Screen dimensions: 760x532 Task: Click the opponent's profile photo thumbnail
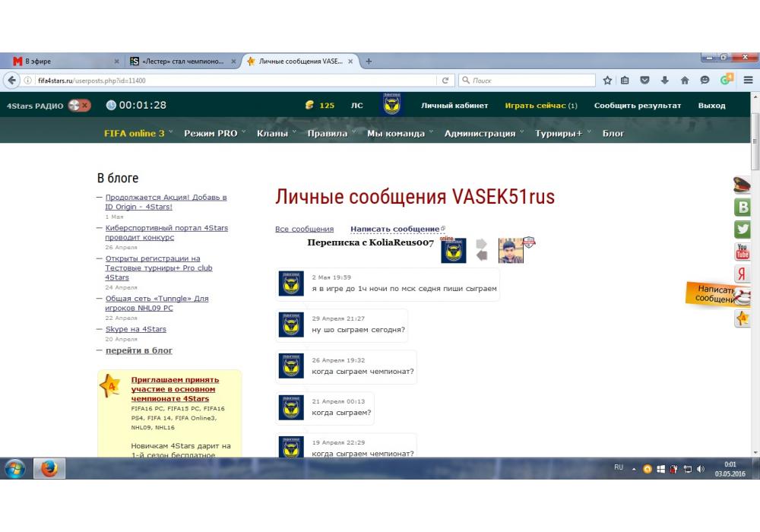(511, 250)
